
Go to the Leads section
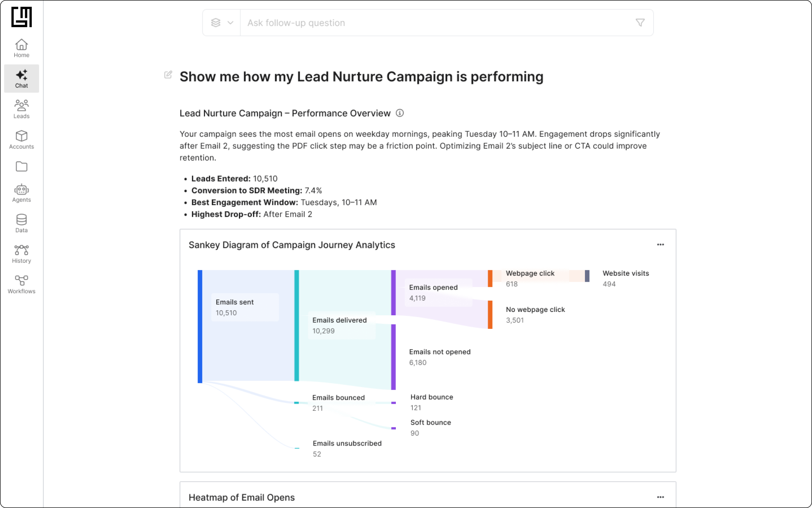coord(21,109)
